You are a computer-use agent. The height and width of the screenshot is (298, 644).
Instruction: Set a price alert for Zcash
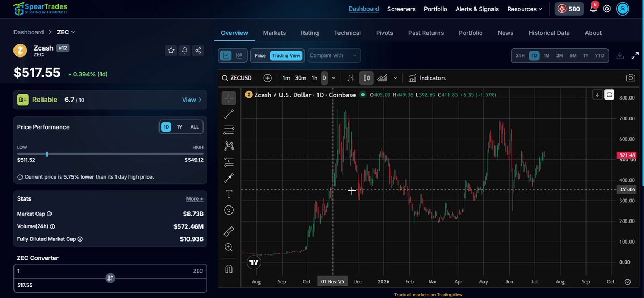tap(185, 50)
